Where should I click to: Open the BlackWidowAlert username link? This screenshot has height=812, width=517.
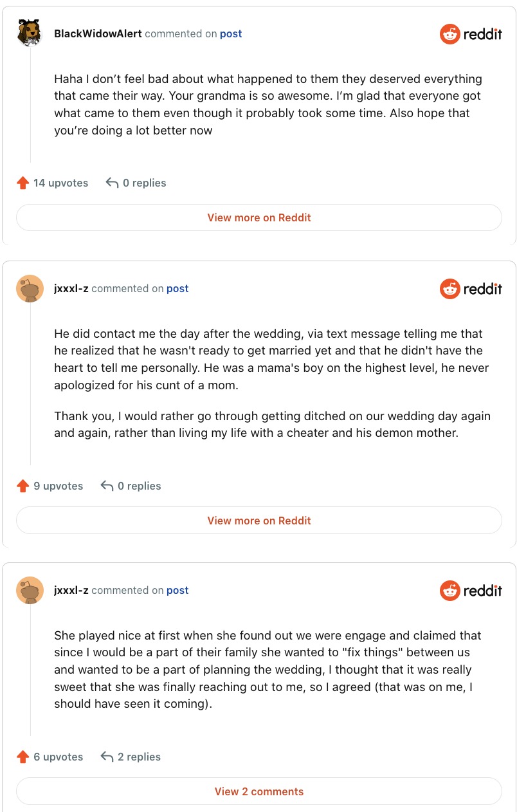point(98,33)
